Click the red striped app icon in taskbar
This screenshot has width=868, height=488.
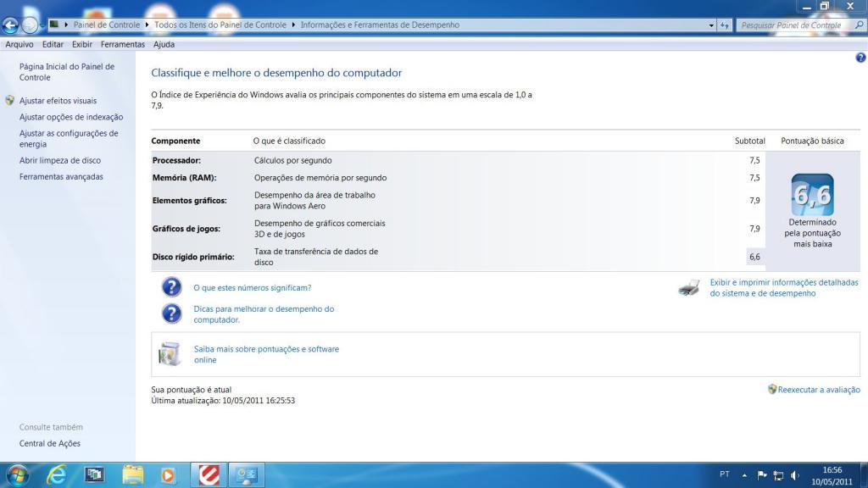pyautogui.click(x=209, y=475)
